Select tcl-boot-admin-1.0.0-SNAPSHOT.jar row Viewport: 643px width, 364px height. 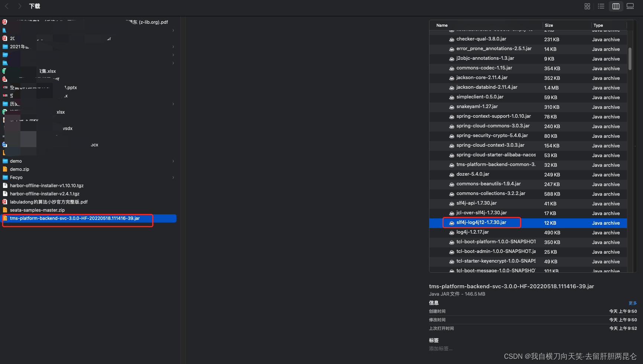(x=528, y=252)
